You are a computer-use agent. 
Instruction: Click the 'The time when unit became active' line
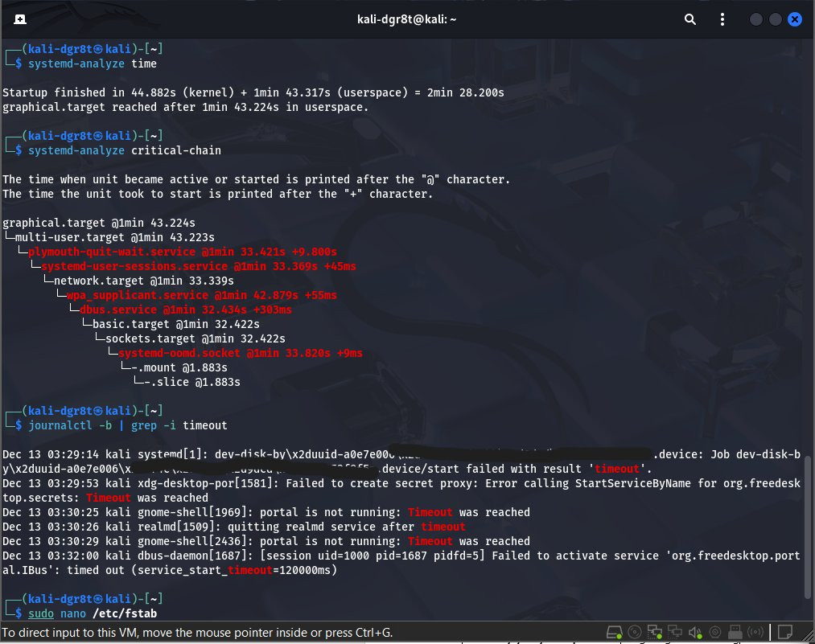[x=257, y=179]
